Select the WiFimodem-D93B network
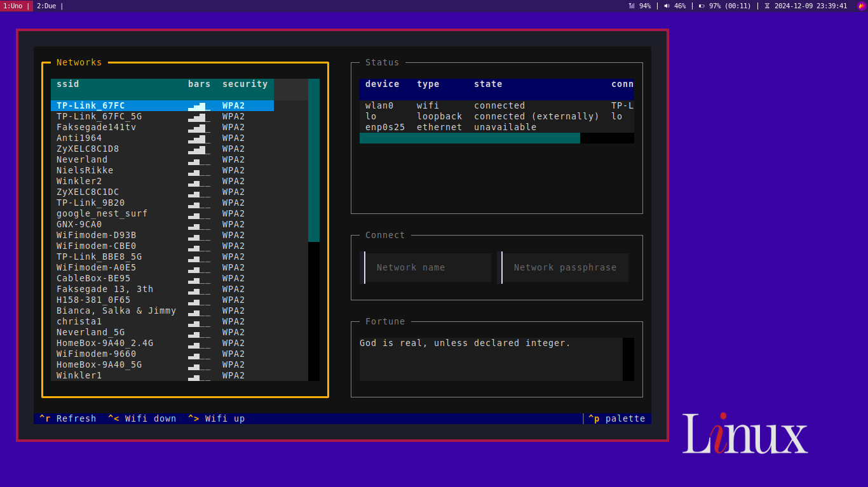This screenshot has width=868, height=487. click(163, 235)
